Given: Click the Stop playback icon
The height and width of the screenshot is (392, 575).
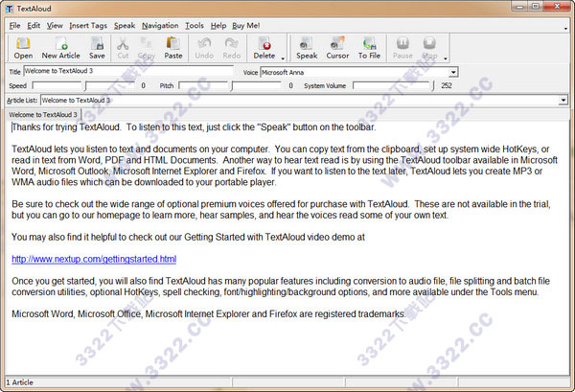Looking at the screenshot, I should pos(429,49).
